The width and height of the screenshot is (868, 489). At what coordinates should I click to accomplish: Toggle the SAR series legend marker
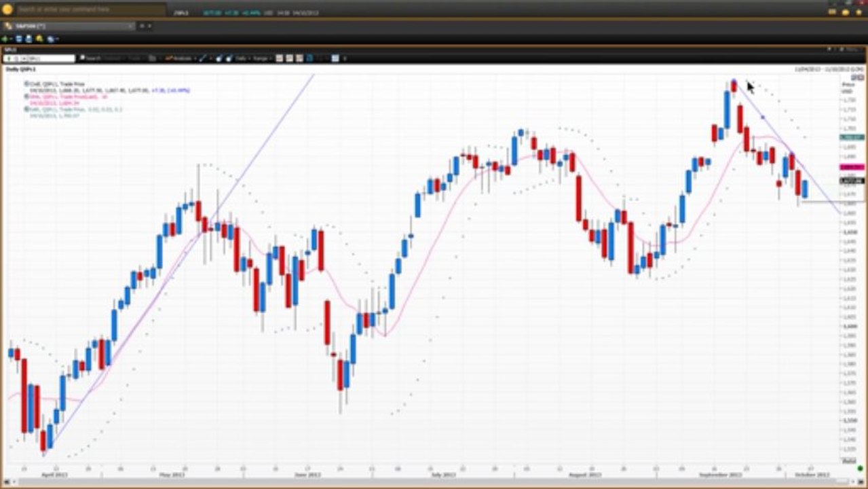pos(26,109)
